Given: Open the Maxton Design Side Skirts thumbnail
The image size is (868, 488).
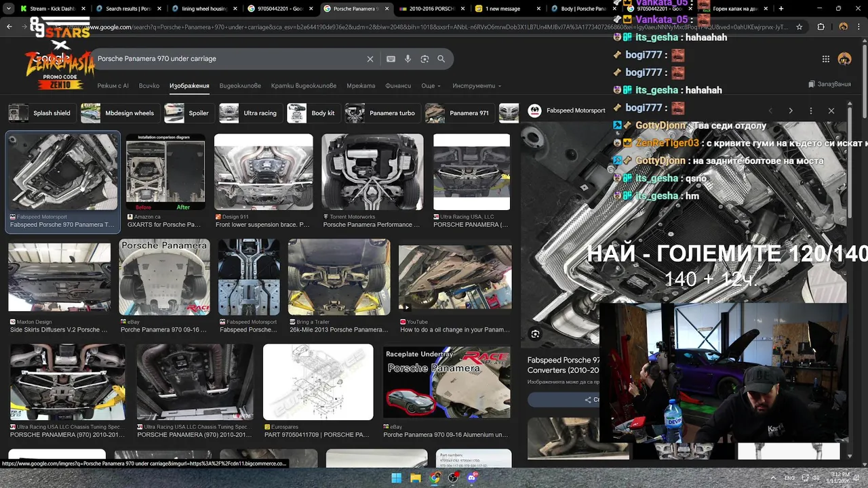Looking at the screenshot, I should click(x=60, y=278).
